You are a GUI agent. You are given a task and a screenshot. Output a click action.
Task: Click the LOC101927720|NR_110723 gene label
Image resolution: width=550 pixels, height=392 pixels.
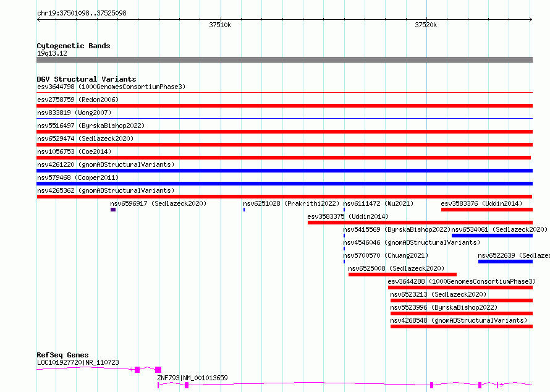coord(78,362)
